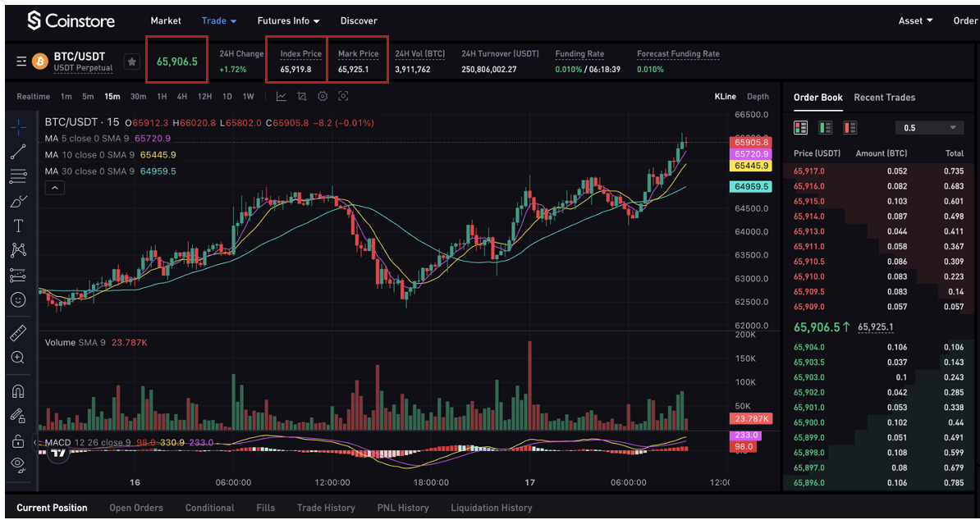This screenshot has height=520, width=980.
Task: Click the chart screenshot crop icon
Action: coord(302,96)
